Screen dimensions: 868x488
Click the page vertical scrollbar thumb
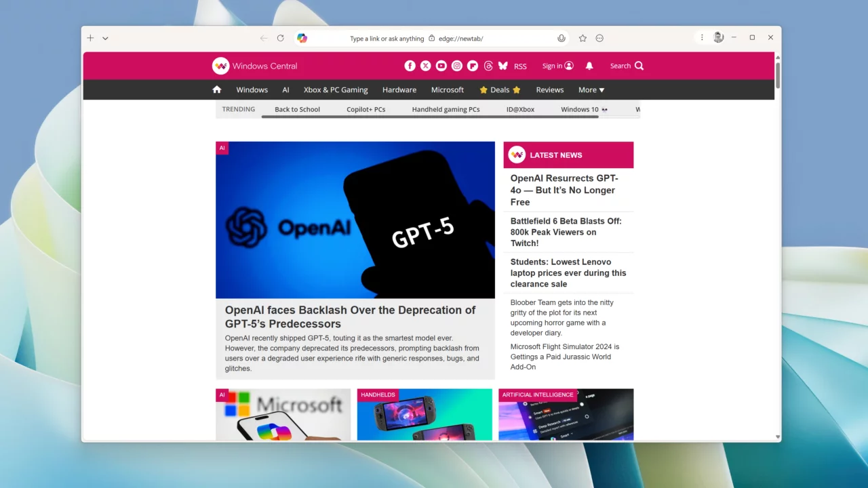coord(778,75)
